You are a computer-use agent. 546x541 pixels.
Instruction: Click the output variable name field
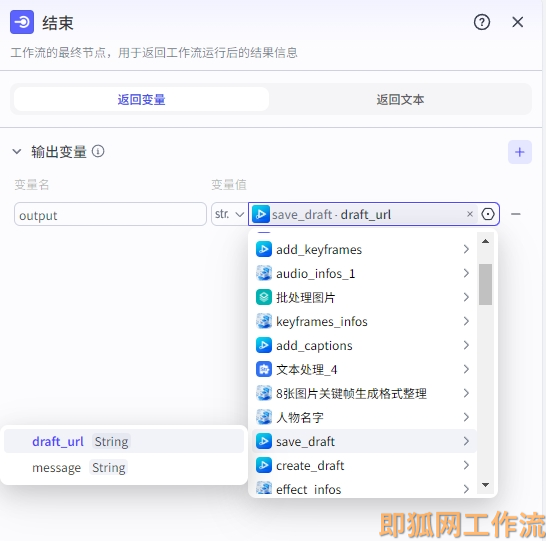pyautogui.click(x=110, y=214)
